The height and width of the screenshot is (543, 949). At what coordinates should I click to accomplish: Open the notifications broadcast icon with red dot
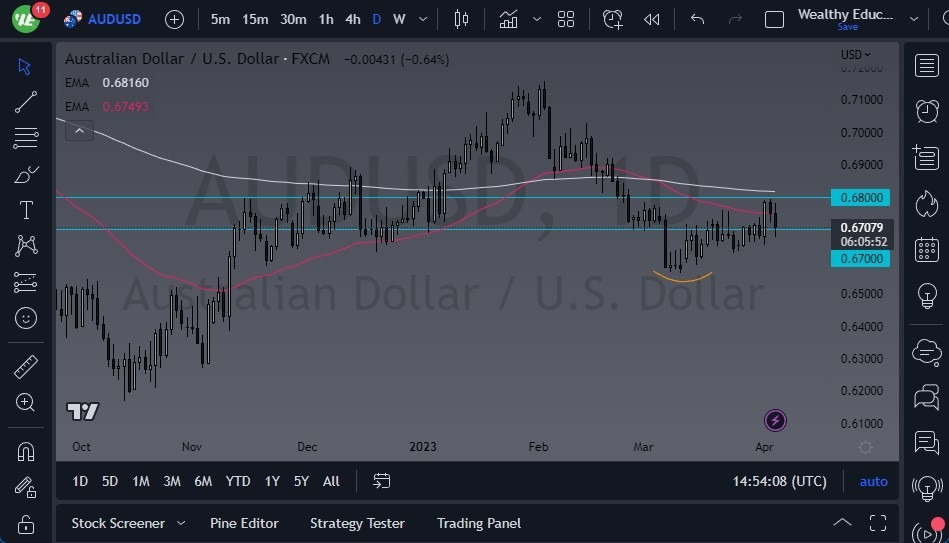coord(928,531)
